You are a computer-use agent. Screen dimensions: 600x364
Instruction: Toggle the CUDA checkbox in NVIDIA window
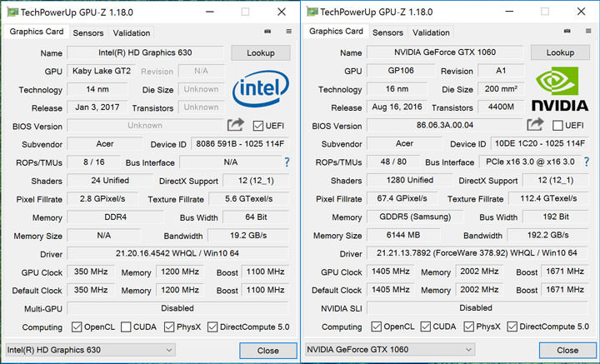coord(428,327)
